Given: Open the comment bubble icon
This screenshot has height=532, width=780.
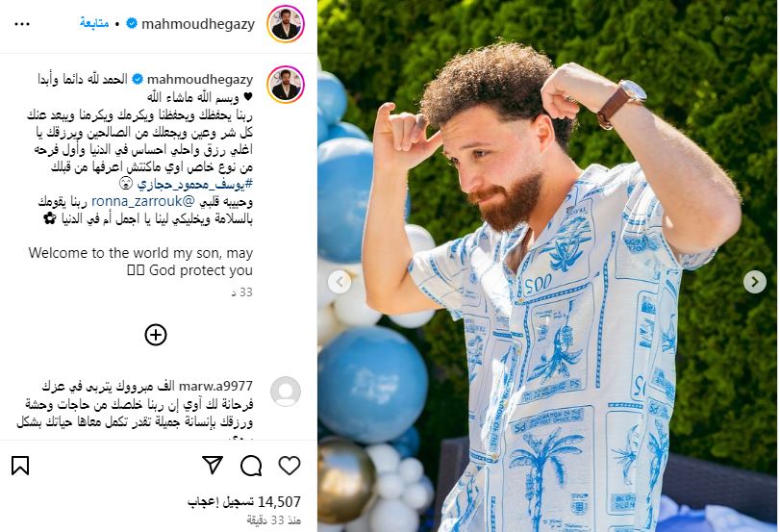Looking at the screenshot, I should point(251,466).
